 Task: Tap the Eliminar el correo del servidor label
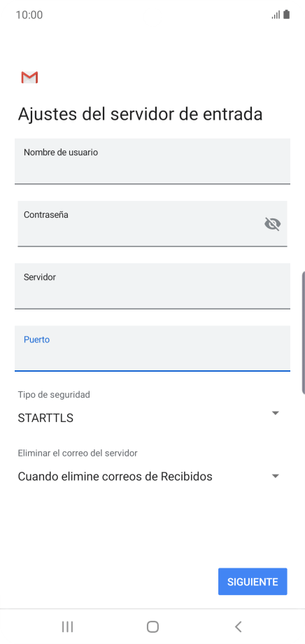pos(78,453)
